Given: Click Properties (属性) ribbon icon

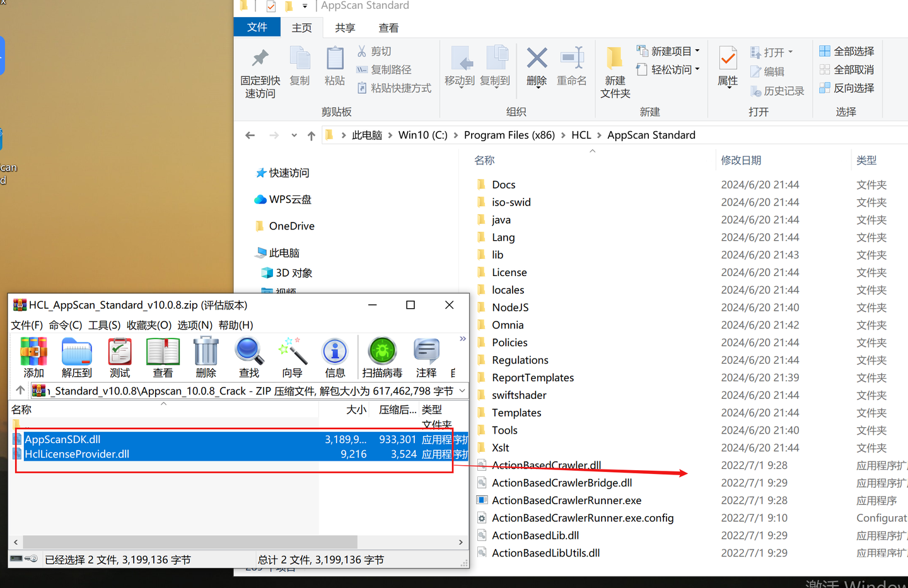Looking at the screenshot, I should tap(728, 66).
